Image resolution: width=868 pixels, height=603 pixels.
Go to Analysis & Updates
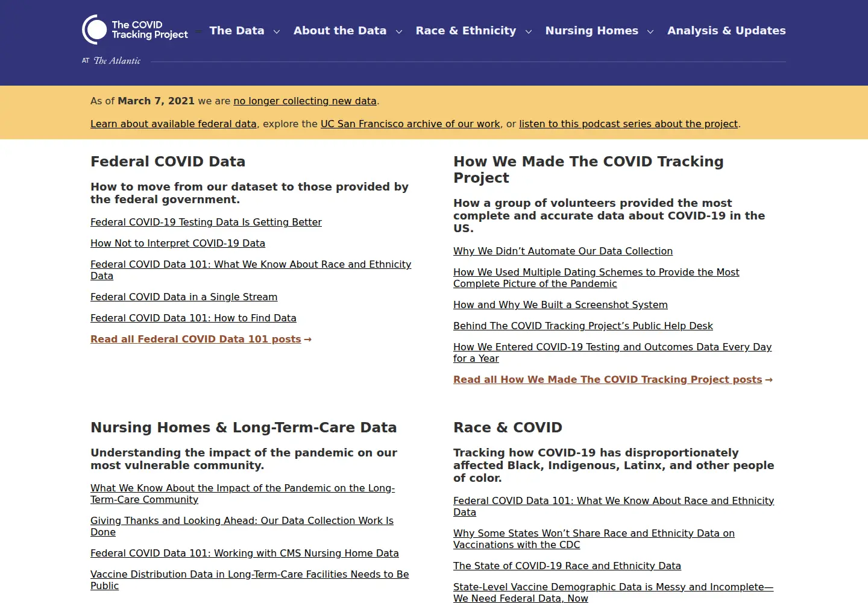(726, 31)
